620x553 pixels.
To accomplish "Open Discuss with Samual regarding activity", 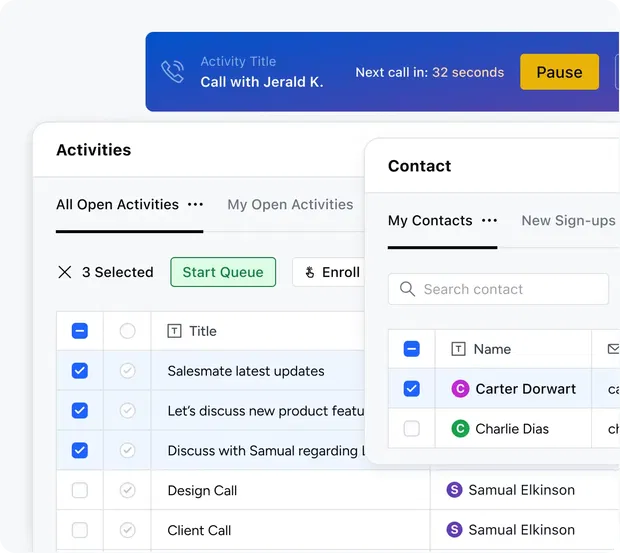I will [266, 451].
